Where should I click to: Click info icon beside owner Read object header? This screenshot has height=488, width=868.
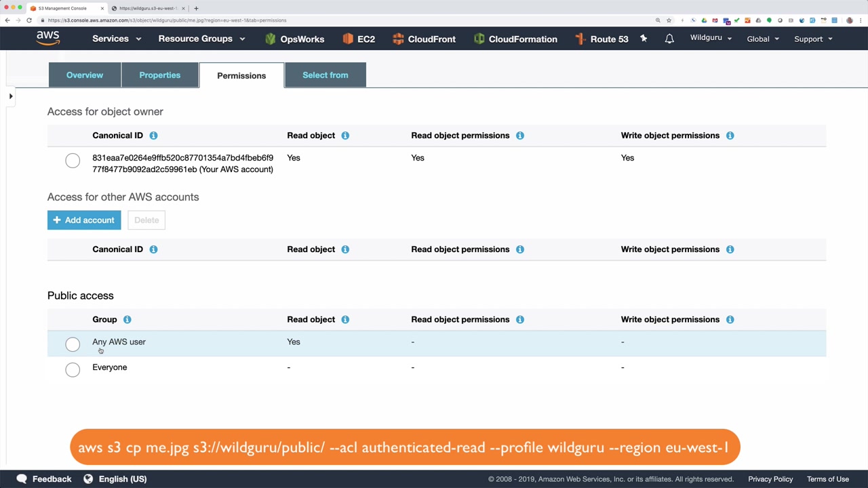(x=345, y=136)
